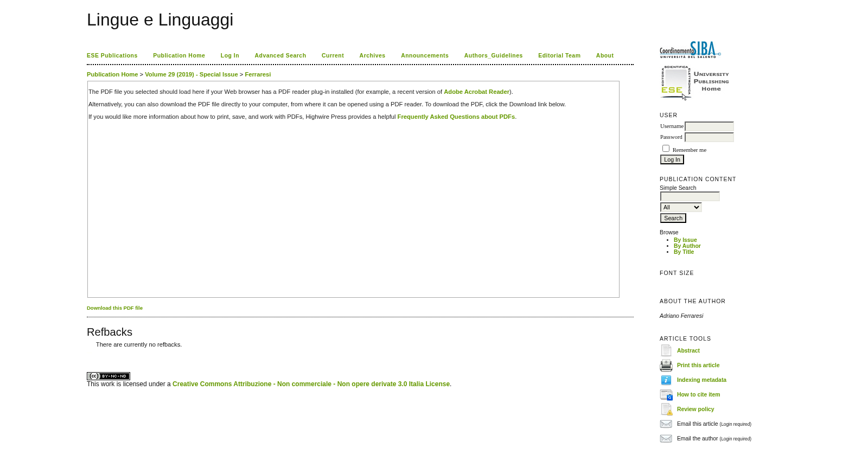Image resolution: width=868 pixels, height=467 pixels.
Task: Open Authors_Guidelines menu item
Action: coord(494,55)
